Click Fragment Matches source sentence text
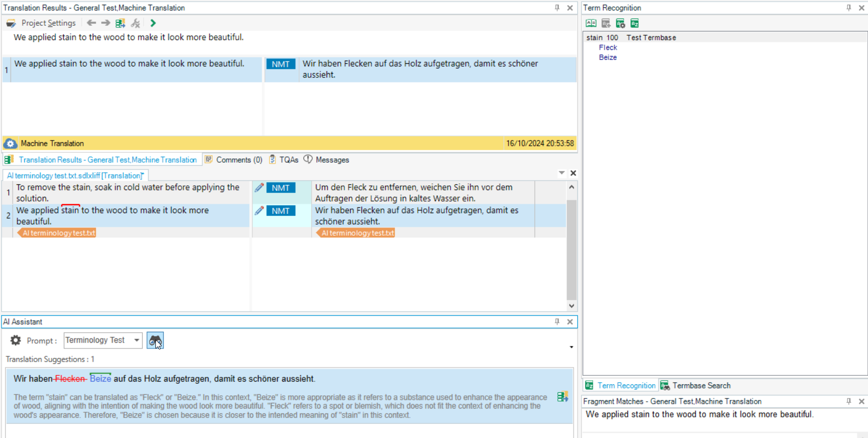 699,414
